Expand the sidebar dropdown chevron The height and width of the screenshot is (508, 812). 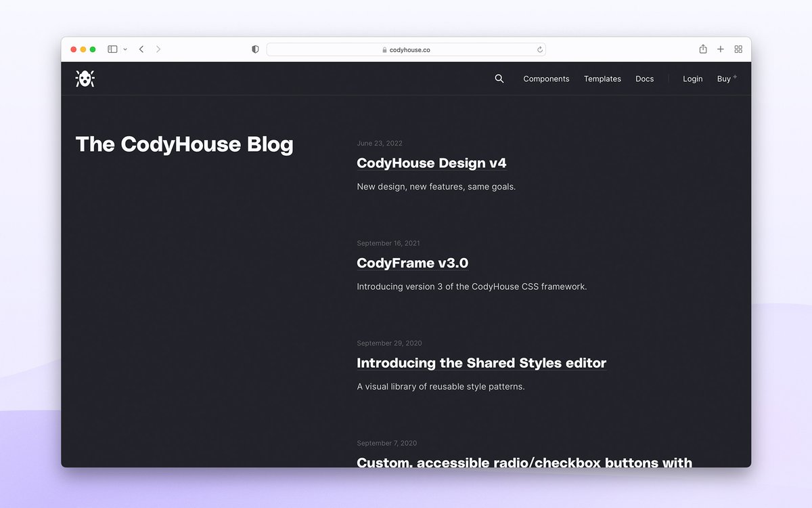125,49
